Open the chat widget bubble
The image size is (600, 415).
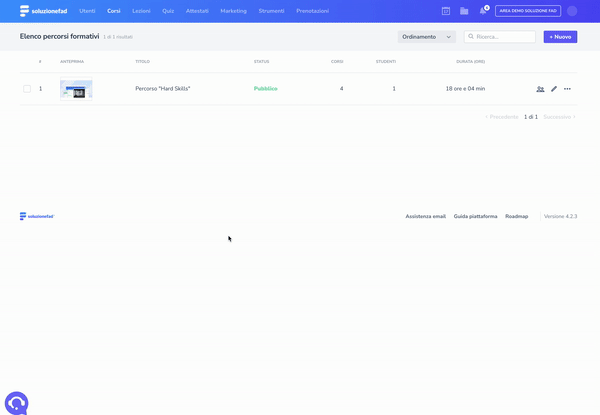coord(16,402)
